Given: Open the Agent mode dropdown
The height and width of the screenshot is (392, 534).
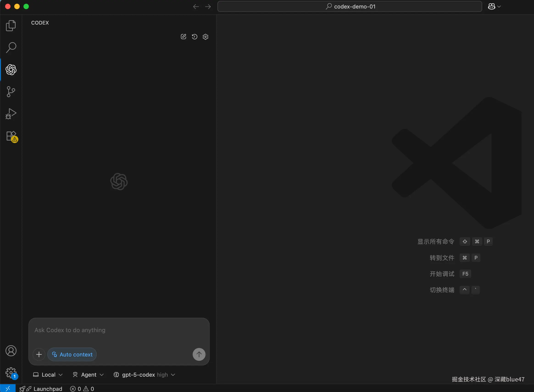Looking at the screenshot, I should pos(88,375).
